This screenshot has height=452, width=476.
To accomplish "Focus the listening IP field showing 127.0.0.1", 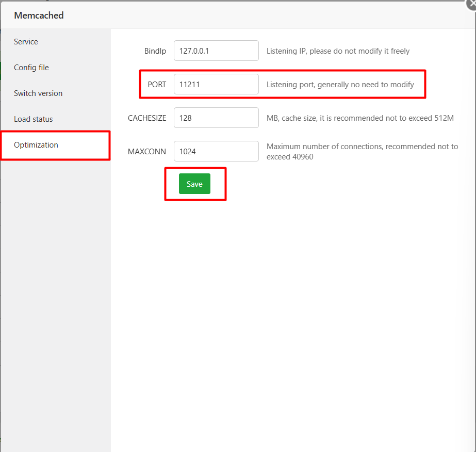I will coord(216,51).
